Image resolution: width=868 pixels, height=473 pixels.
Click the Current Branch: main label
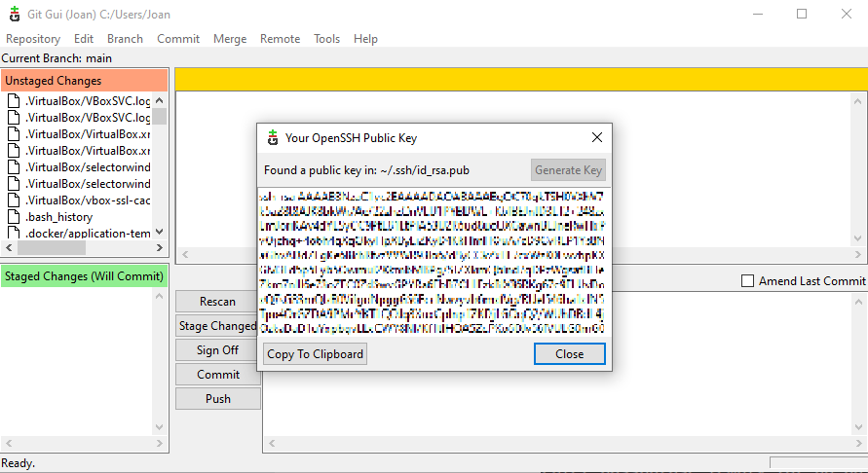(x=57, y=58)
